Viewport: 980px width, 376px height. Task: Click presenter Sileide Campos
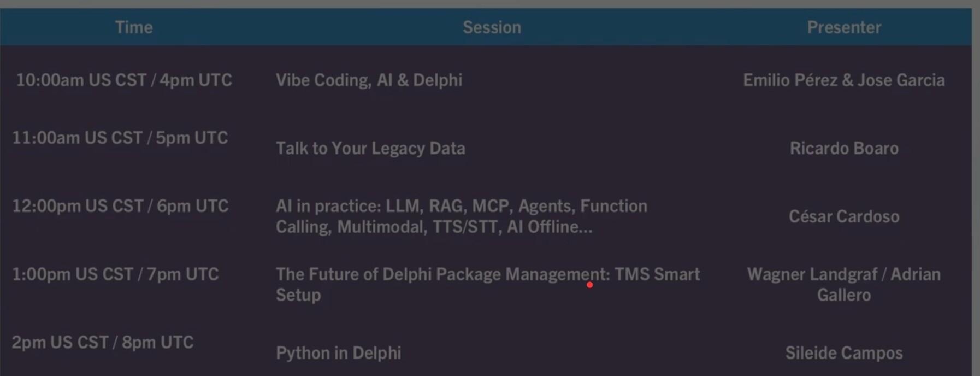tap(844, 353)
